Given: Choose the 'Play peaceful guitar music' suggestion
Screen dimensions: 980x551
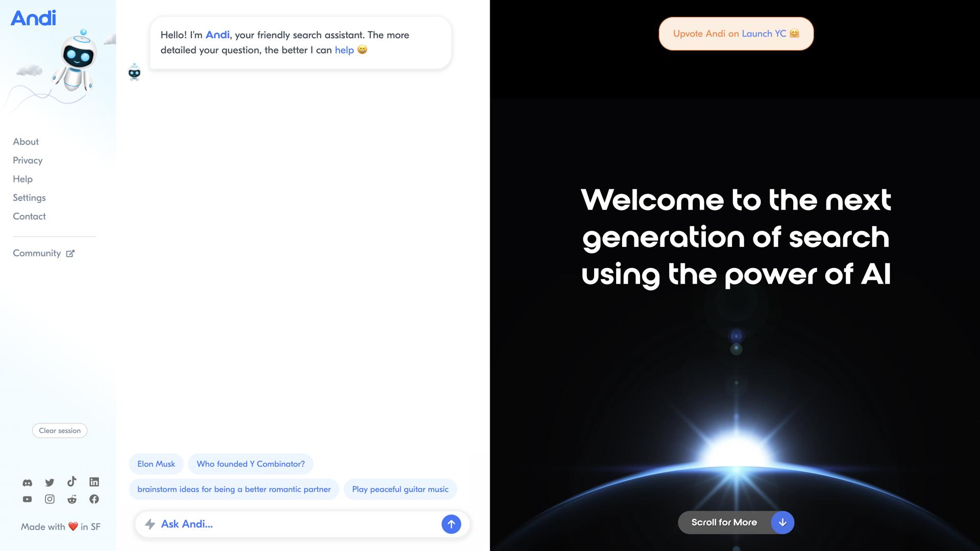Looking at the screenshot, I should point(400,489).
